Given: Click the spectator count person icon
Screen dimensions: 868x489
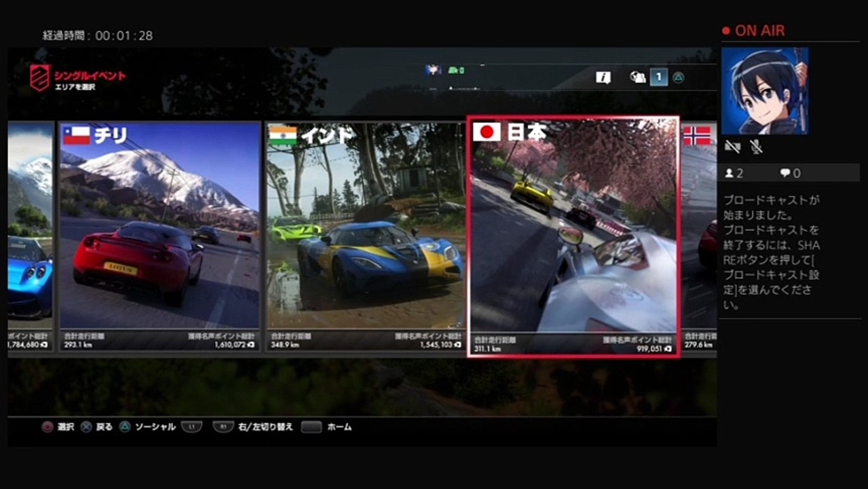Looking at the screenshot, I should [729, 173].
